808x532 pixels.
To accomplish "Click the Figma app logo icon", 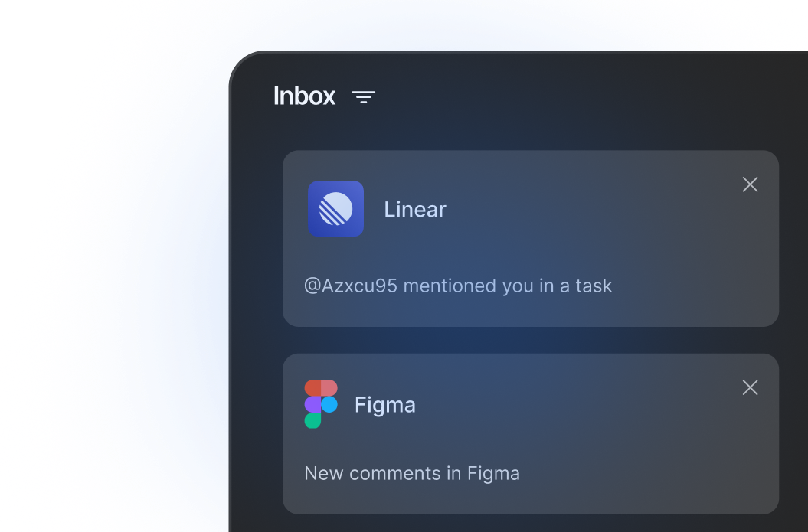I will pyautogui.click(x=321, y=404).
